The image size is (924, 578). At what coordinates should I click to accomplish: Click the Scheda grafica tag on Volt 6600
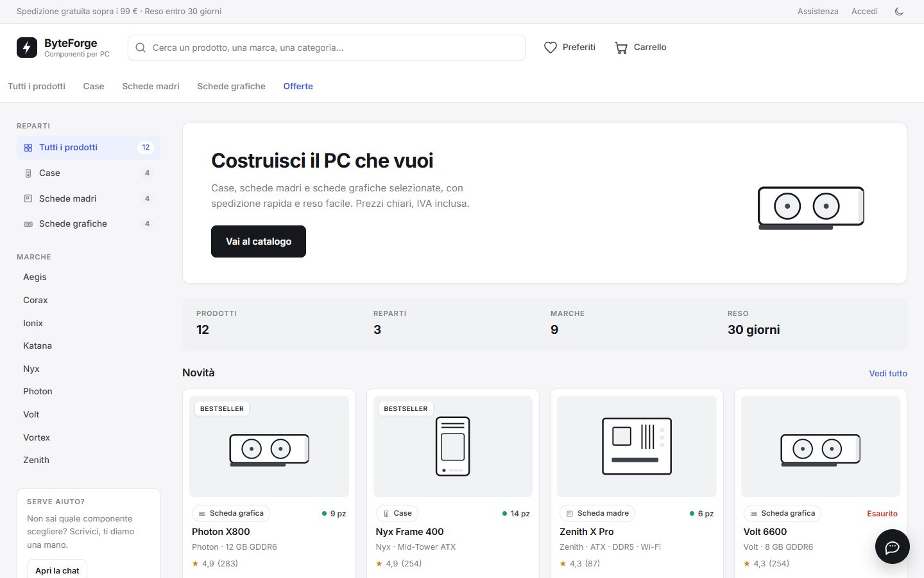782,514
